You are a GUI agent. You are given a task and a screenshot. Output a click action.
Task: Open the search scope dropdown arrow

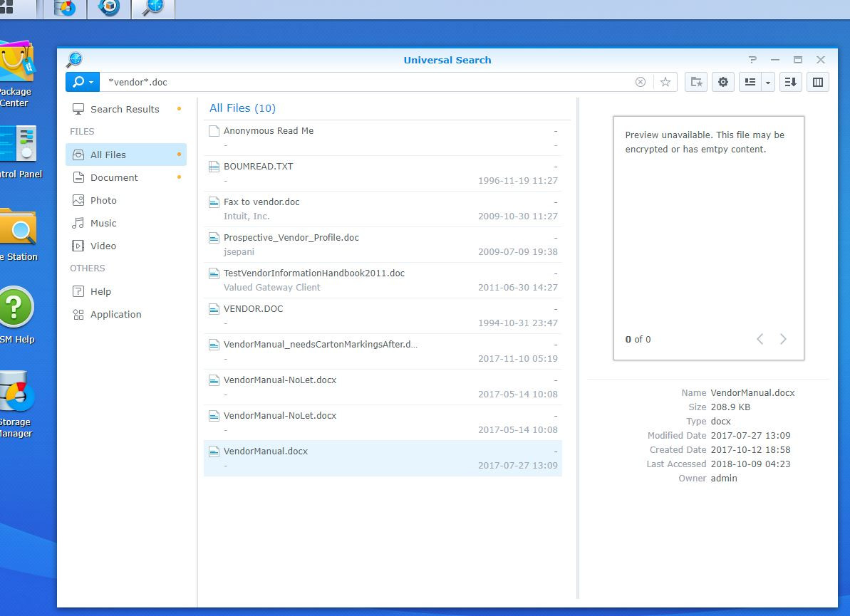[x=91, y=81]
